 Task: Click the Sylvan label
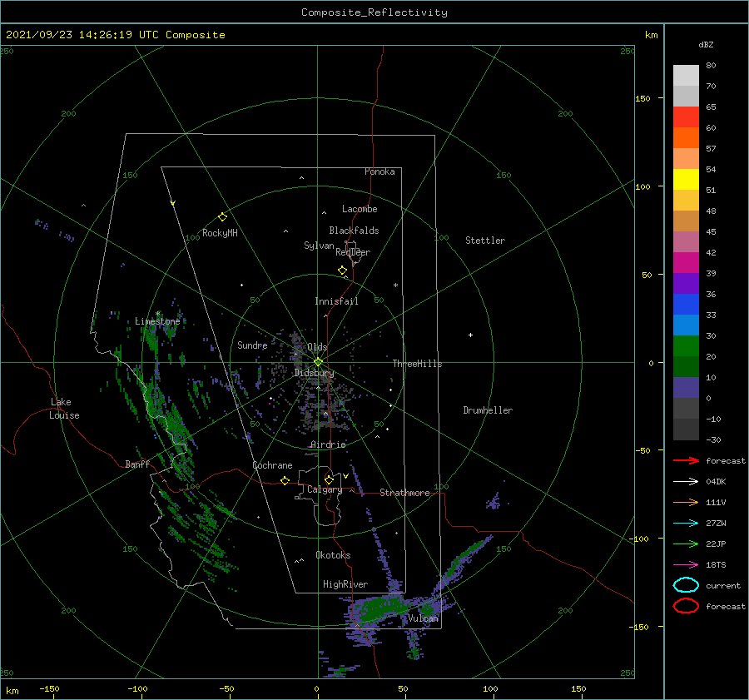point(319,246)
